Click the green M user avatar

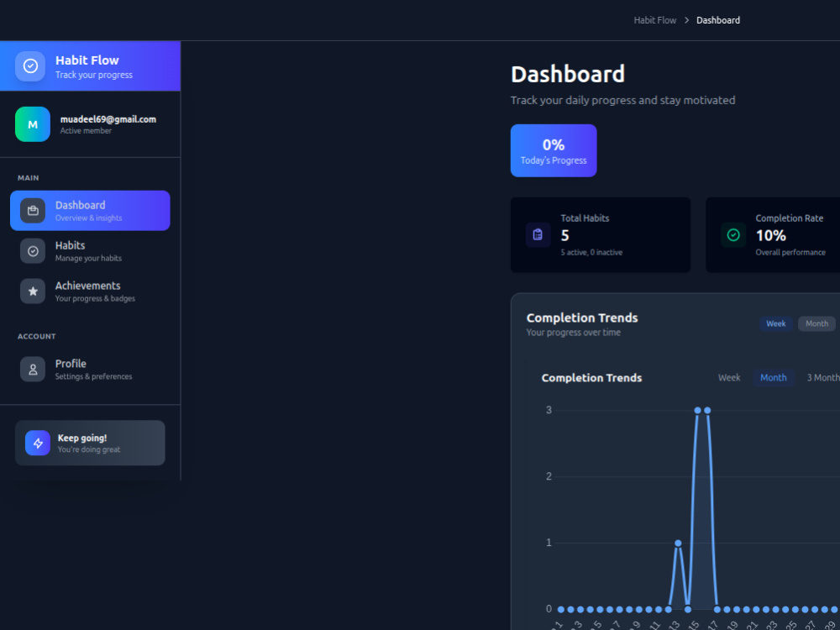pos(33,124)
